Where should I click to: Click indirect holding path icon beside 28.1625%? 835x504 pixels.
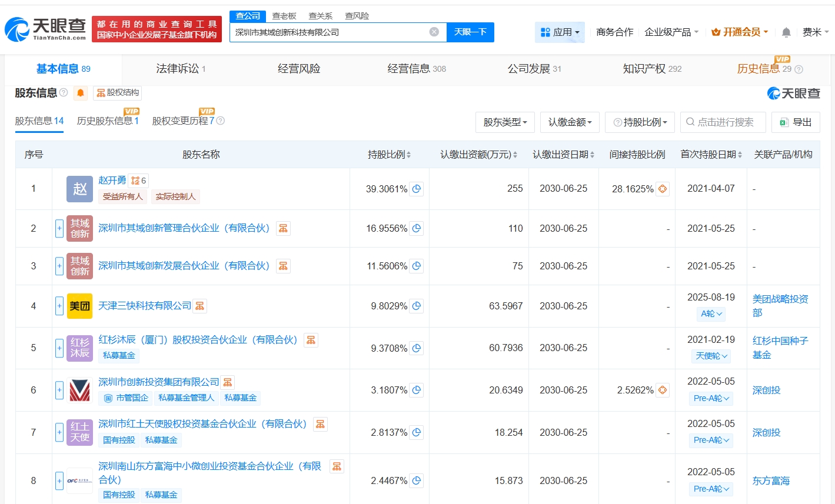click(x=663, y=189)
